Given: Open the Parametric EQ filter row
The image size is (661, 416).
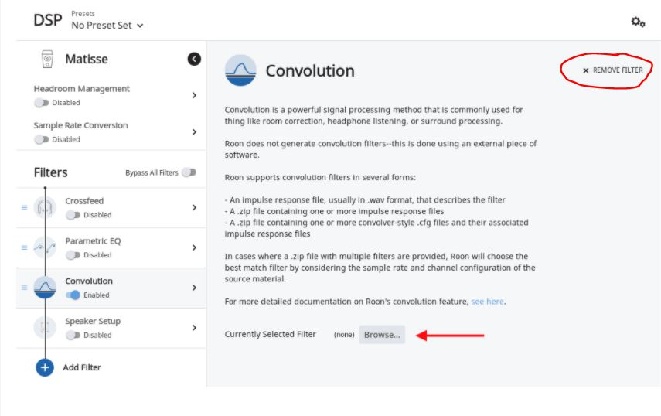Looking at the screenshot, I should point(111,248).
